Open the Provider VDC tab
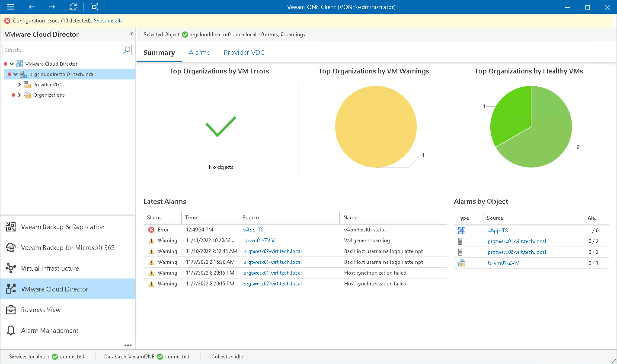Image resolution: width=617 pixels, height=364 pixels. [x=244, y=52]
